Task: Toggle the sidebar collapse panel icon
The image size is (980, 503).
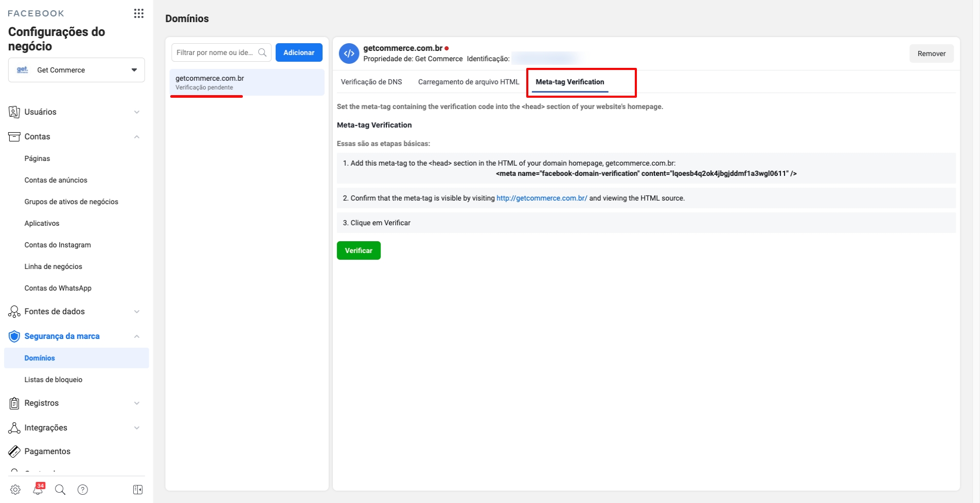Action: point(137,490)
